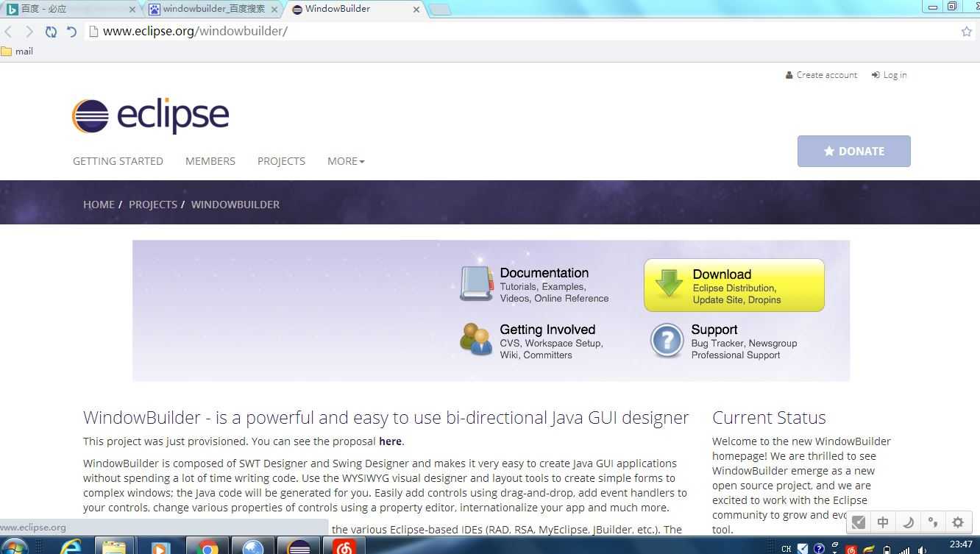The height and width of the screenshot is (554, 980).
Task: Click the IME Chinese mode (中) icon
Action: click(883, 522)
